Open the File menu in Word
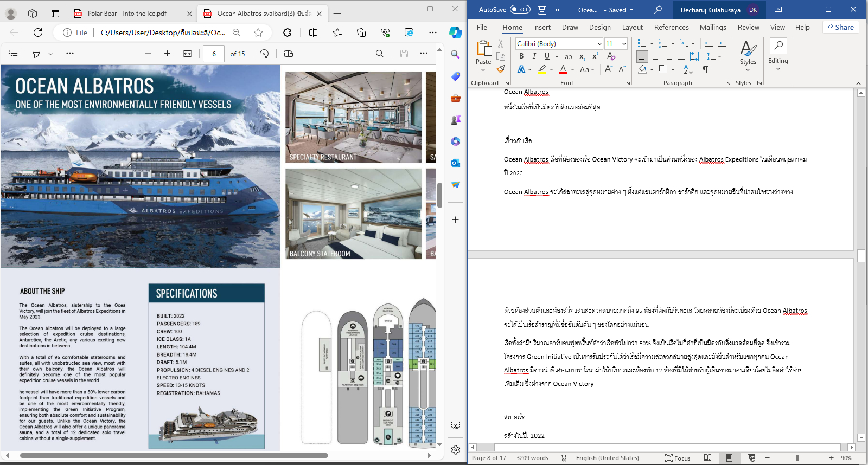 (482, 28)
